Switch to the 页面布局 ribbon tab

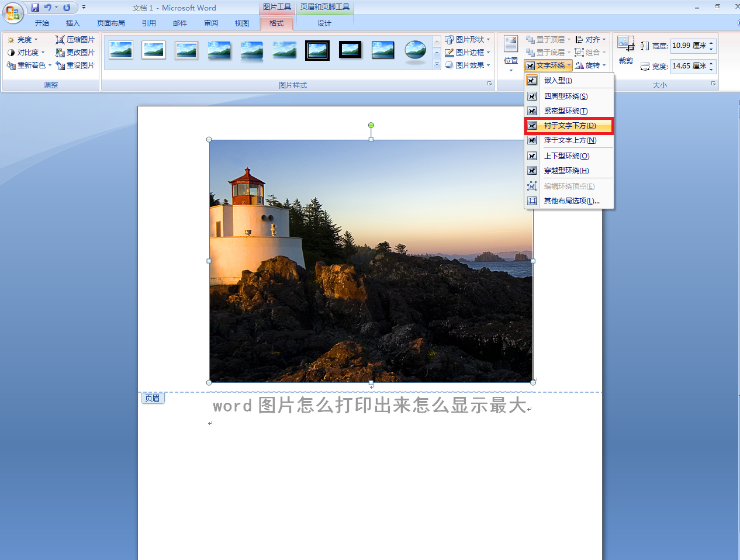click(111, 23)
